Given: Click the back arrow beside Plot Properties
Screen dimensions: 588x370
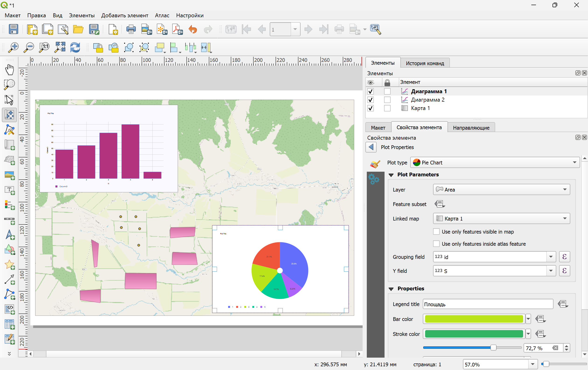Looking at the screenshot, I should (x=371, y=147).
